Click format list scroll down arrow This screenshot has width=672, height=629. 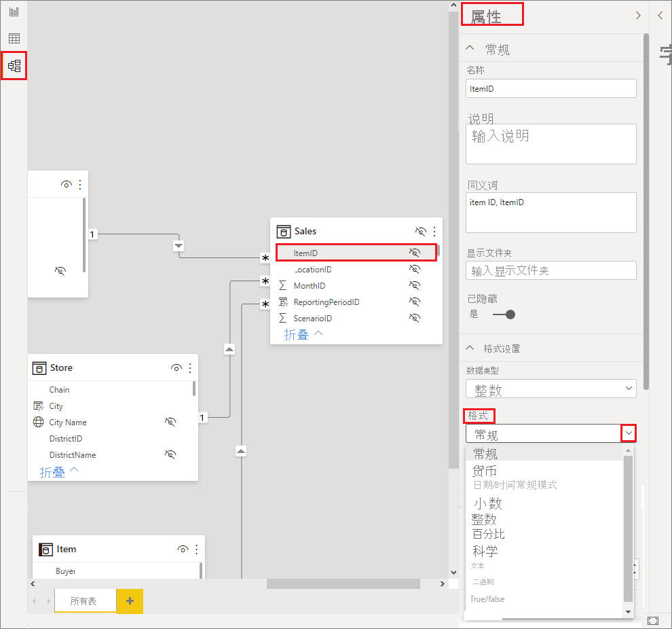pos(629,612)
